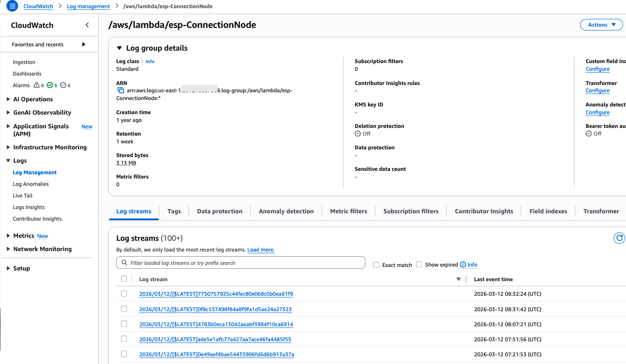This screenshot has width=626, height=364.
Task: Refresh the log streams list
Action: pos(619,238)
